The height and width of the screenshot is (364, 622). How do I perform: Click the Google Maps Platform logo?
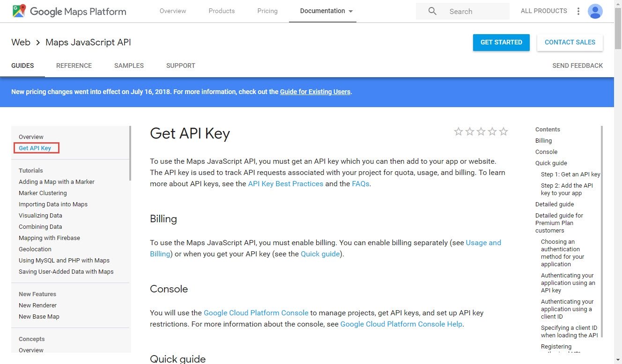coord(70,11)
